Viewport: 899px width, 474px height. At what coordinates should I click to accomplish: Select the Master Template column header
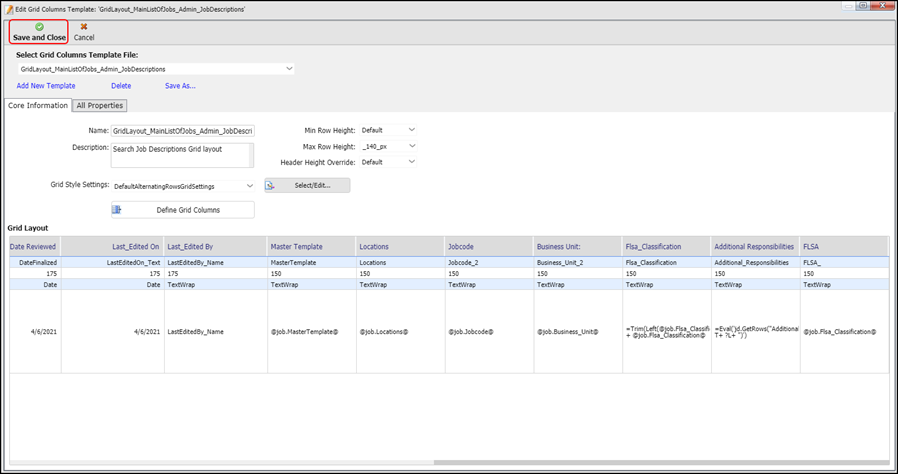coord(310,246)
